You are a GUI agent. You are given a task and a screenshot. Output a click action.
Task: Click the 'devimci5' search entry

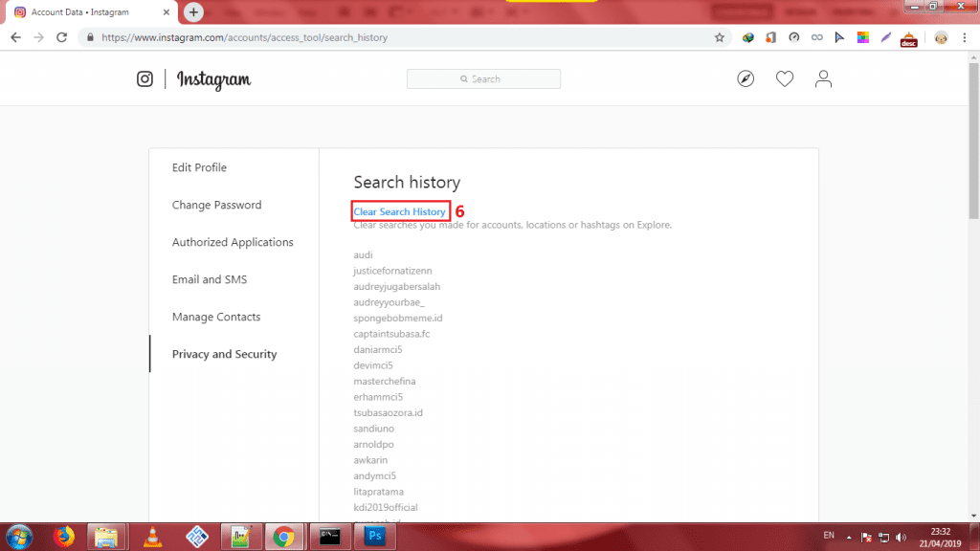(373, 365)
